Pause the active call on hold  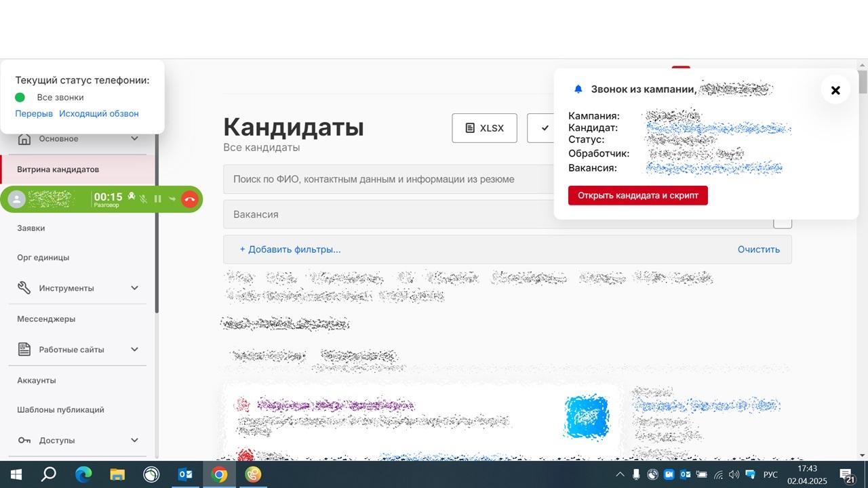[x=158, y=199]
